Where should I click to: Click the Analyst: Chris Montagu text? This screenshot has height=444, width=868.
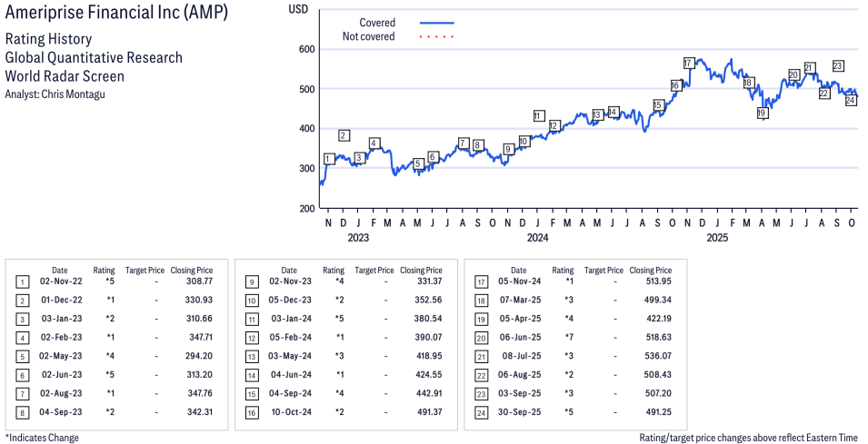pos(55,94)
